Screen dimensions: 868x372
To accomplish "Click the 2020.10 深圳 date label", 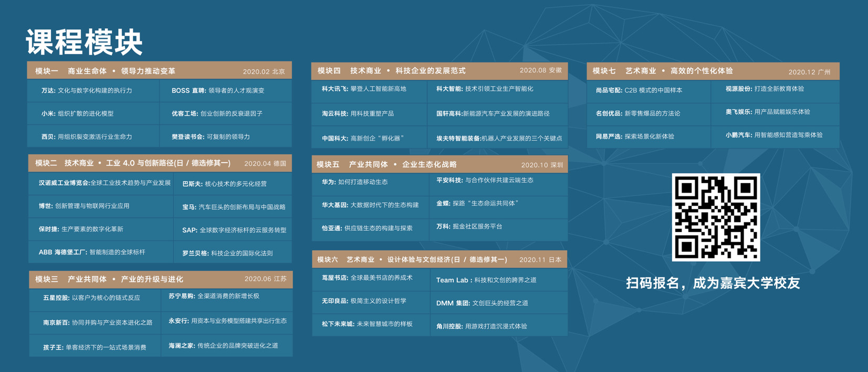I will [x=542, y=165].
